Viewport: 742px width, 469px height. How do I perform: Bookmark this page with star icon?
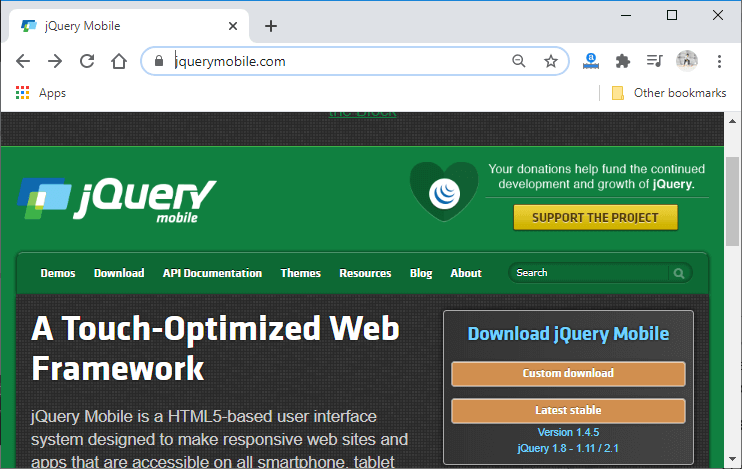point(550,61)
